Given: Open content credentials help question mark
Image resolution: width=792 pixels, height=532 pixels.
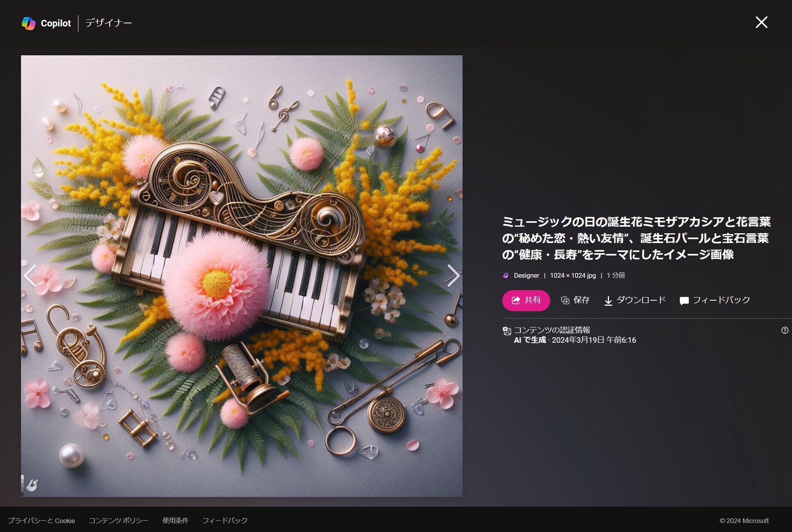Looking at the screenshot, I should coord(785,330).
